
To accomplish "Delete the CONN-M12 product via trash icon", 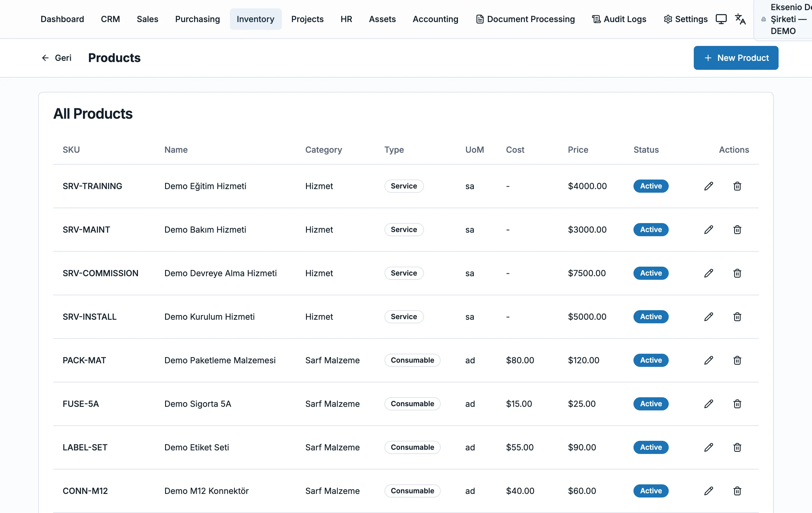I will (737, 491).
